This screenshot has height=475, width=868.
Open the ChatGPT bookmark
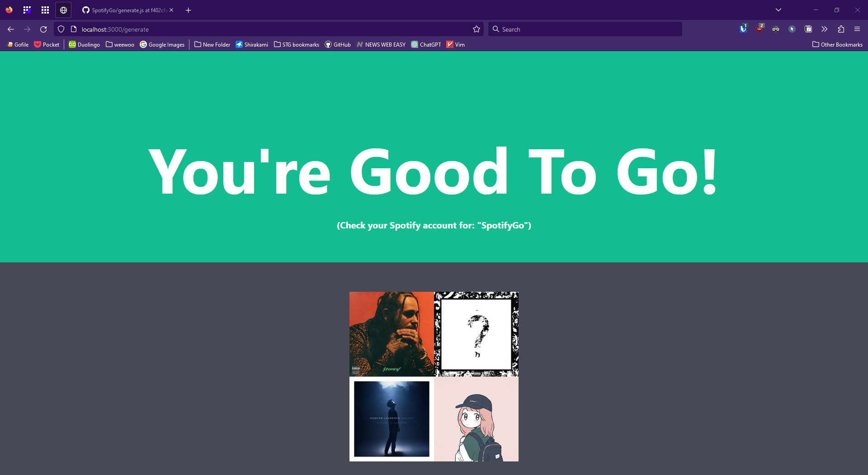pos(426,45)
